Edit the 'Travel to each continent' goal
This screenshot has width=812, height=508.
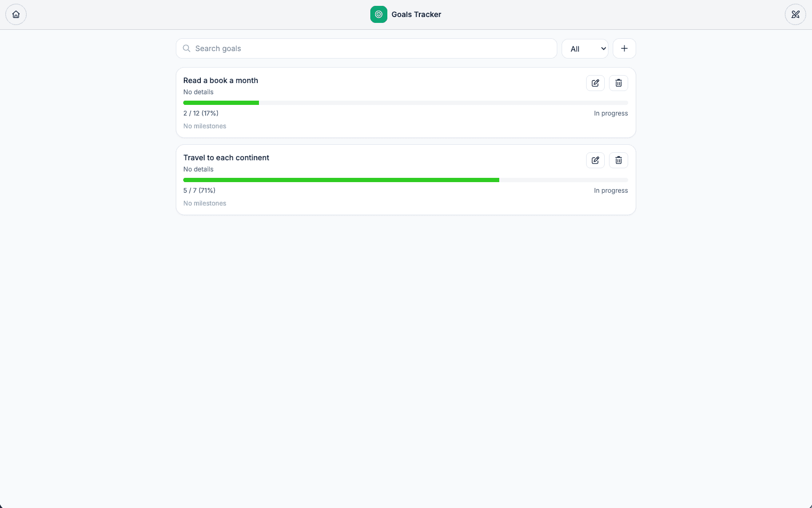595,160
